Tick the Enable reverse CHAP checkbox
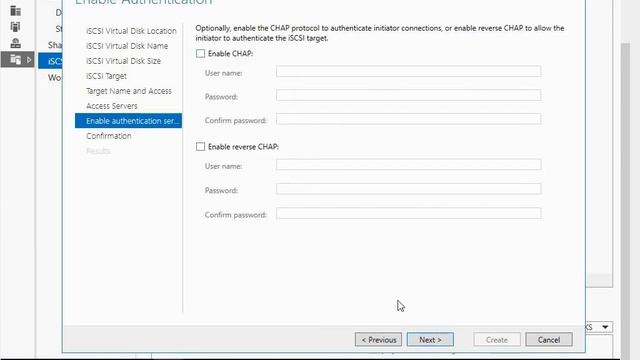 [200, 147]
